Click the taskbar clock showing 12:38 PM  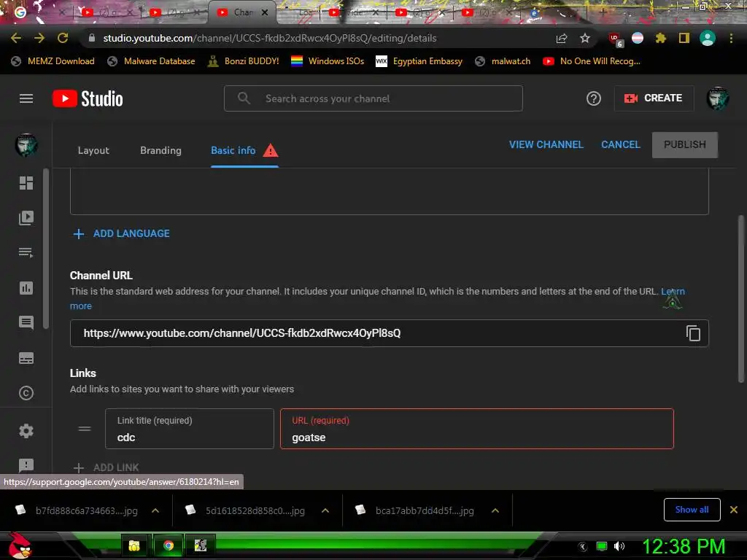click(684, 546)
